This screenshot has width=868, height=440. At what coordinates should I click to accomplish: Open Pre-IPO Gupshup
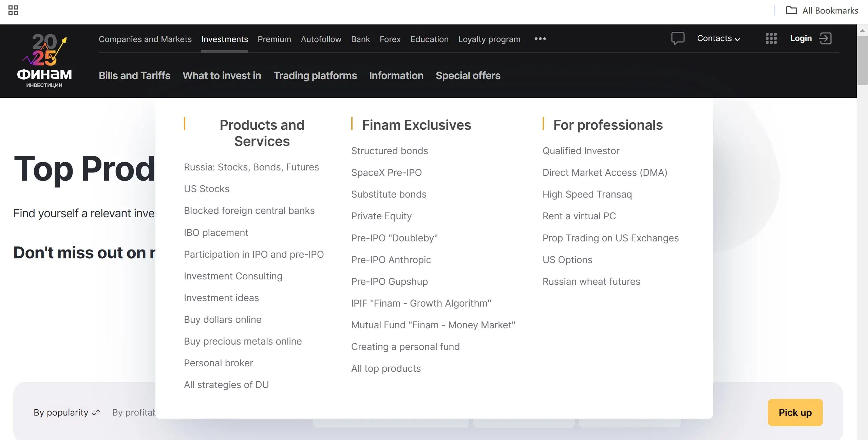point(390,281)
